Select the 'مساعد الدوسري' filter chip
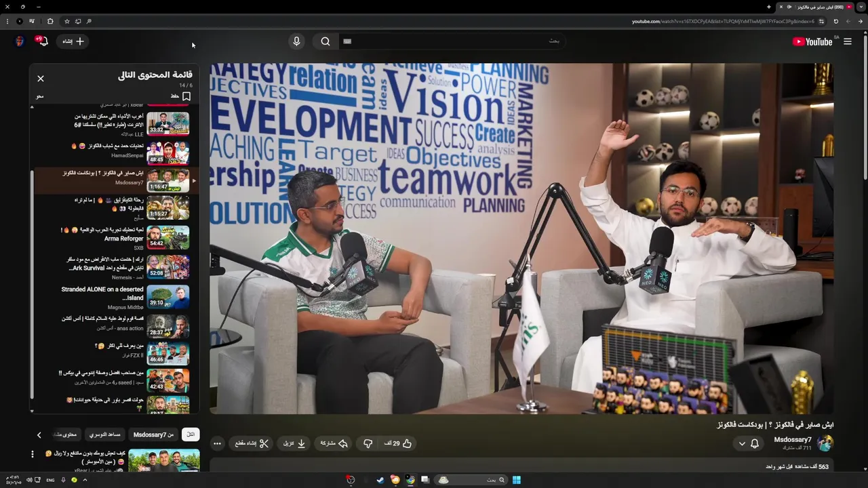The image size is (868, 488). click(105, 434)
